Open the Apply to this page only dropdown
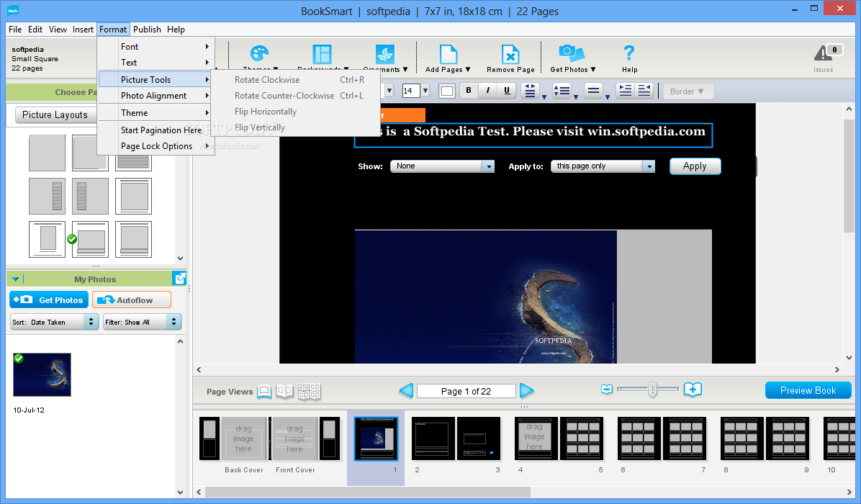Viewport: 861px width, 504px height. pos(603,166)
